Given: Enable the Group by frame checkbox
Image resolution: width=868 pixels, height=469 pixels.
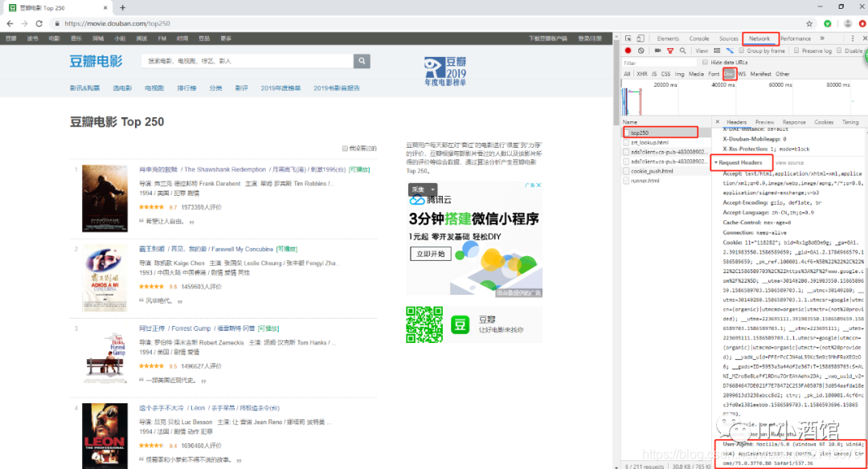Looking at the screenshot, I should tap(741, 51).
